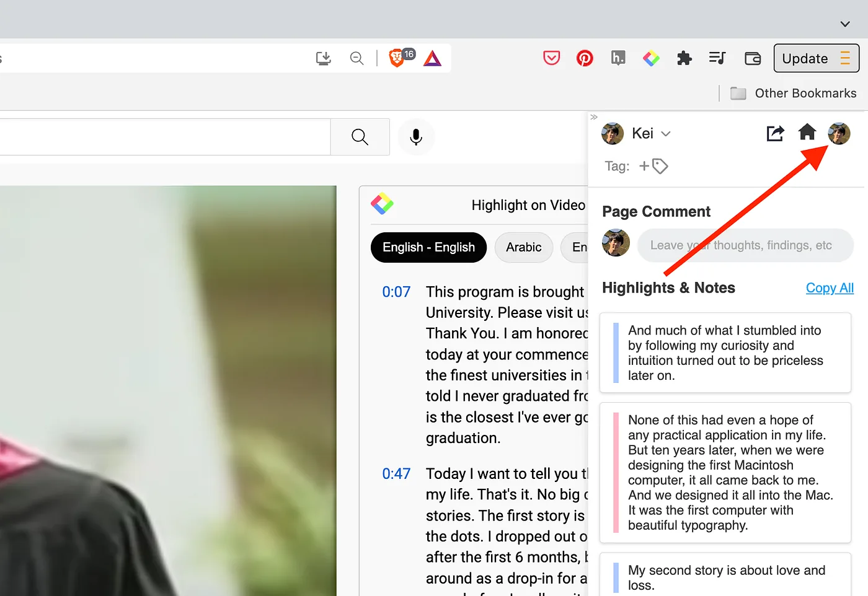Select the highlight 'None of this had even a hope'
This screenshot has width=868, height=596.
click(x=725, y=473)
